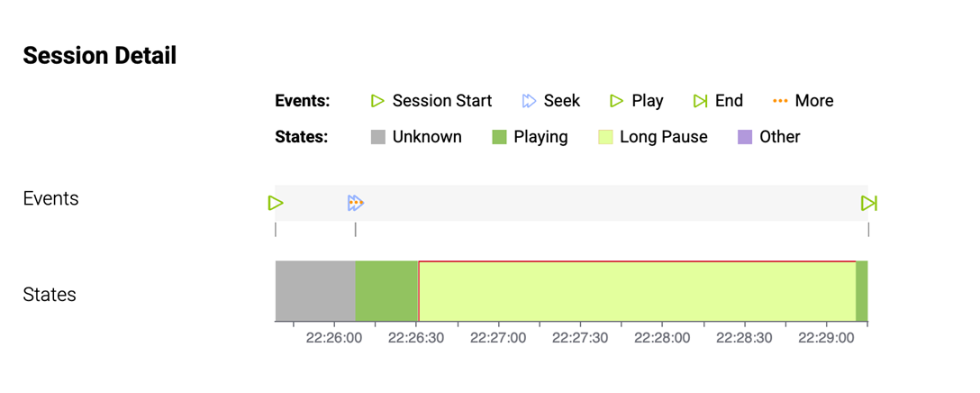This screenshot has height=393, width=980.
Task: Click the 22:28:00 time axis label
Action: point(662,338)
